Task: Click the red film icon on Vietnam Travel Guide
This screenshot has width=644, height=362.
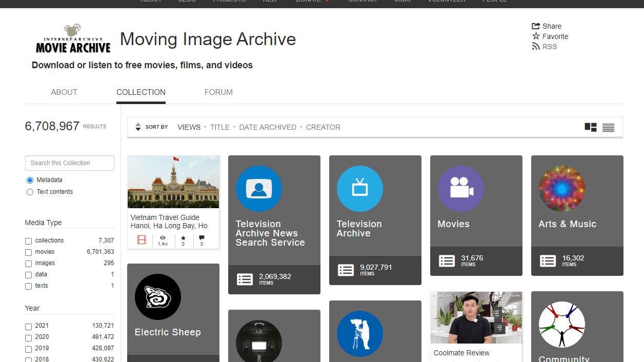Action: 142,239
